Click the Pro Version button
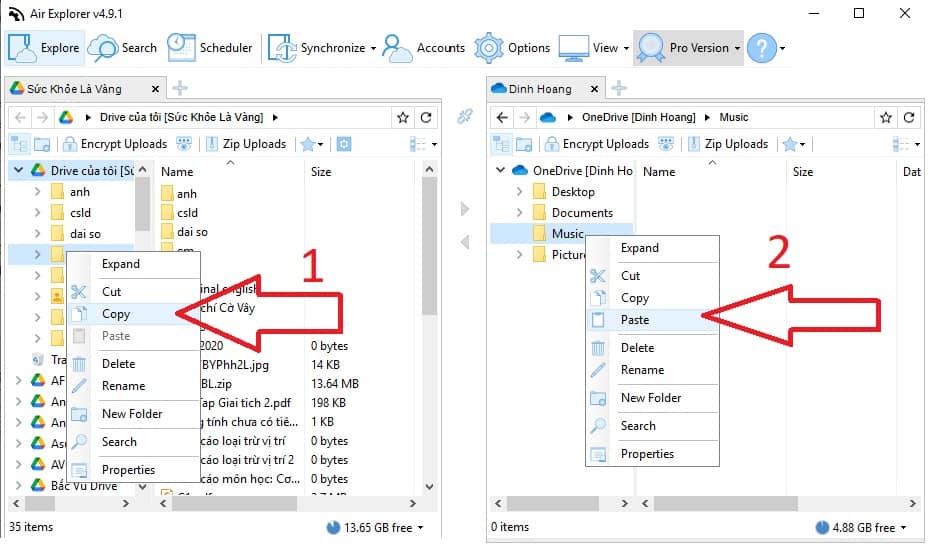This screenshot has height=550, width=928. click(x=688, y=47)
